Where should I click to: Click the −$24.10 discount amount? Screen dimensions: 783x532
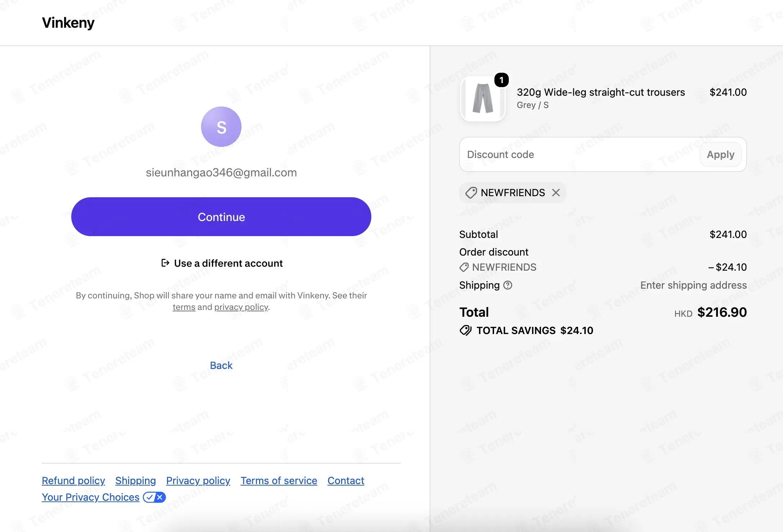point(728,267)
